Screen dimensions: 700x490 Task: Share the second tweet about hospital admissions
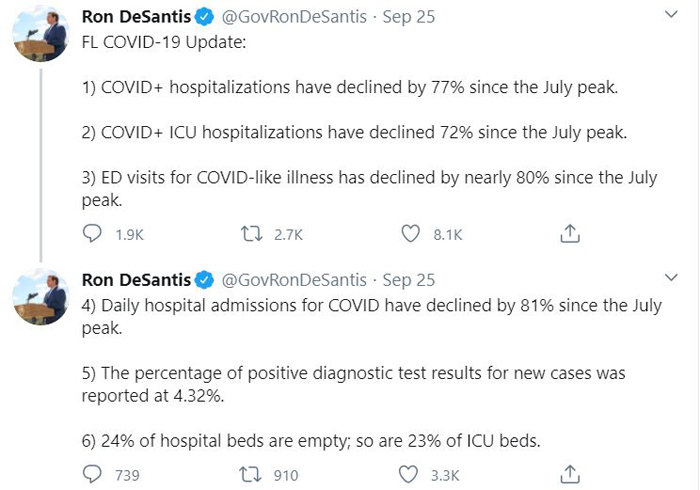(x=570, y=474)
